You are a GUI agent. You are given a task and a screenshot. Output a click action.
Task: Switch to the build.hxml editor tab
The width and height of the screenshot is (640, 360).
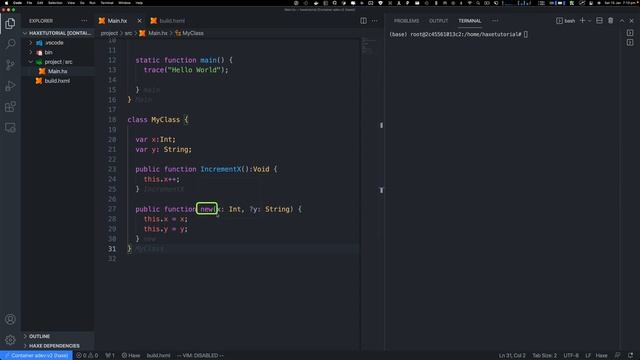tap(171, 21)
